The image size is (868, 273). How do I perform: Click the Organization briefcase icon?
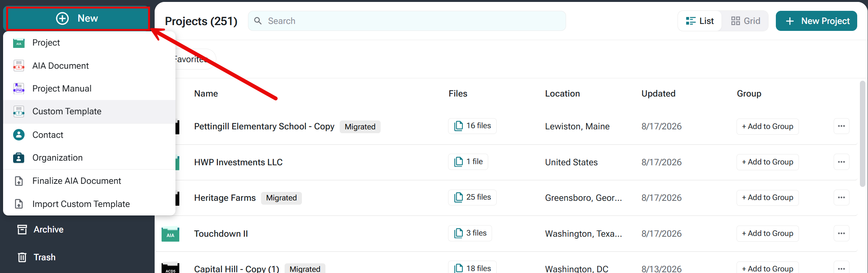click(19, 158)
